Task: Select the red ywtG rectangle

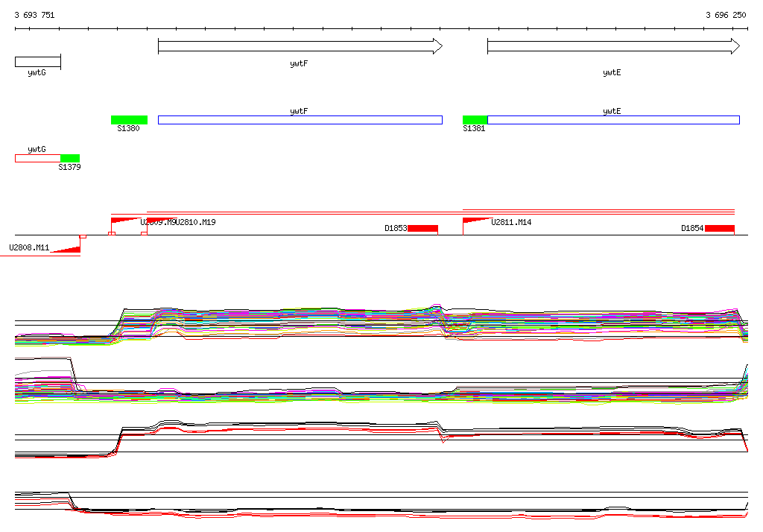Action: pyautogui.click(x=38, y=158)
